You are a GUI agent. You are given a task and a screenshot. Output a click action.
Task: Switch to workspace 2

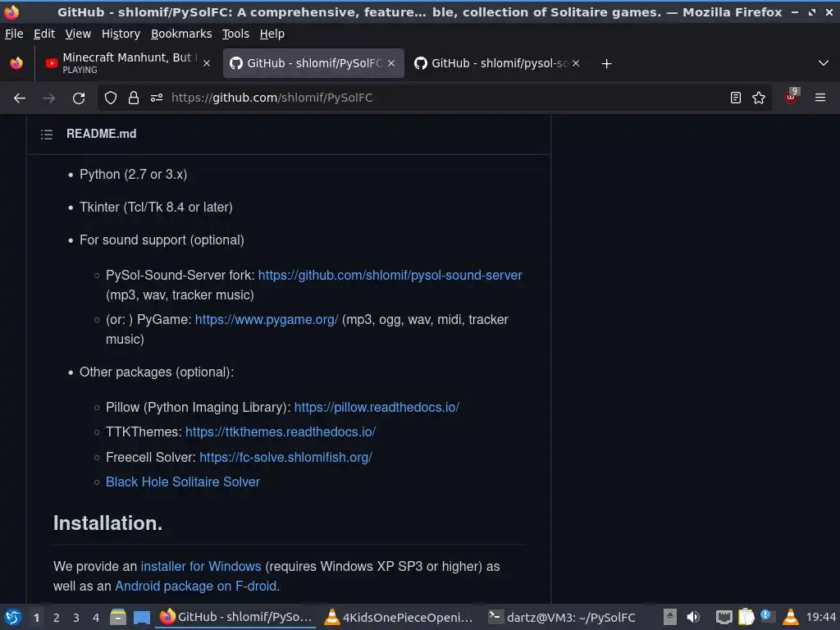tap(57, 618)
